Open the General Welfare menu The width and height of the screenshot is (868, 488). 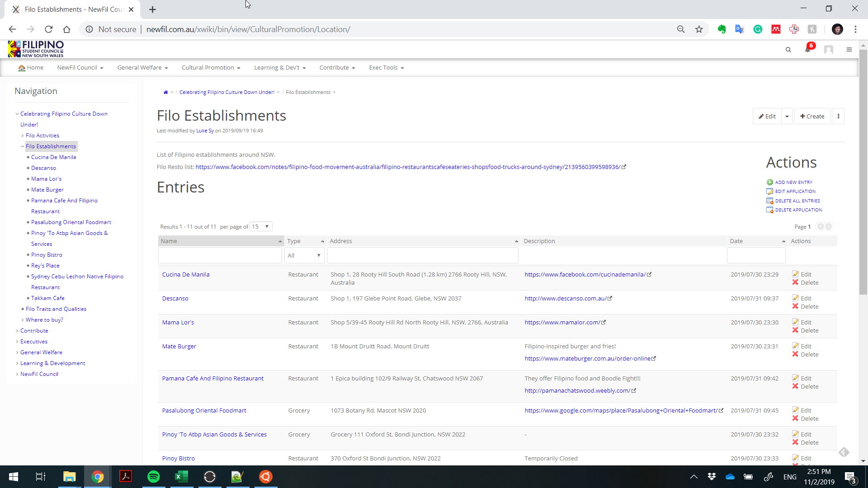pos(142,68)
